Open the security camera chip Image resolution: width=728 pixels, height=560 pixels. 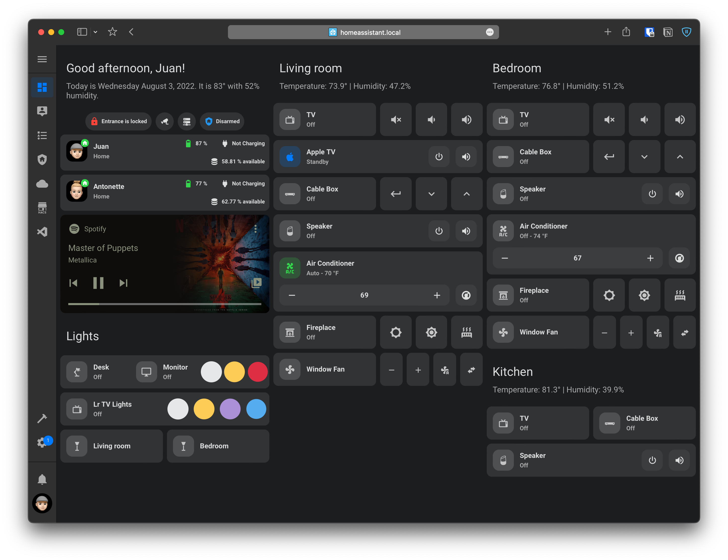pos(165,121)
